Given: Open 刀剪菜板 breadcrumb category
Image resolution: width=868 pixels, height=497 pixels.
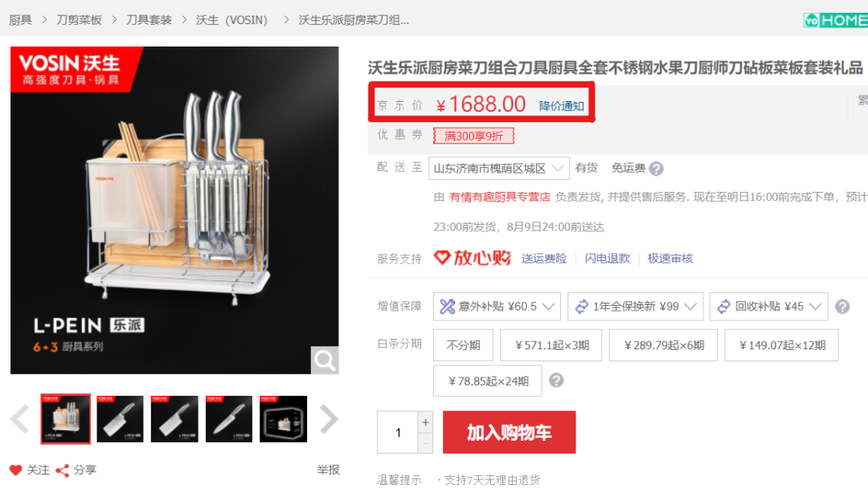Looking at the screenshot, I should pos(79,20).
